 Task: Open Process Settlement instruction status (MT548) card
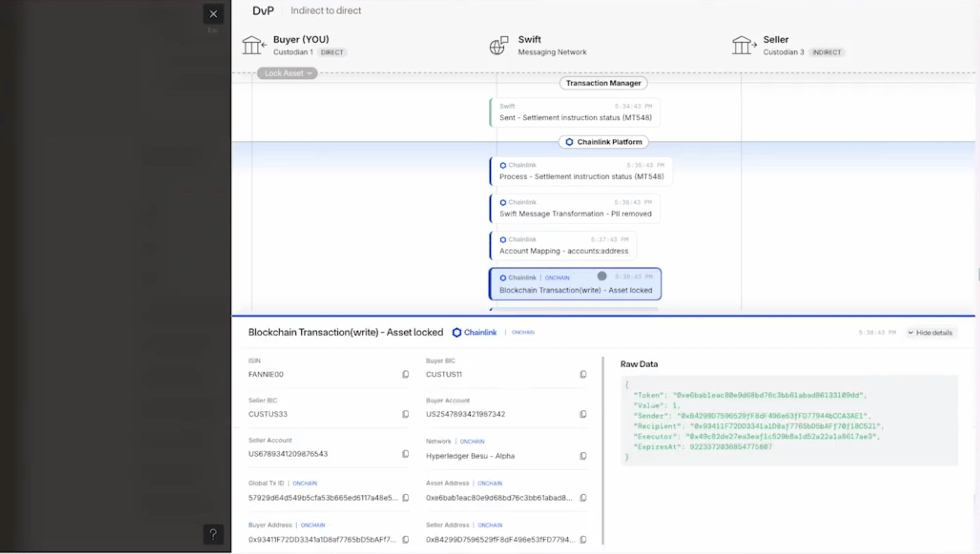click(x=581, y=171)
